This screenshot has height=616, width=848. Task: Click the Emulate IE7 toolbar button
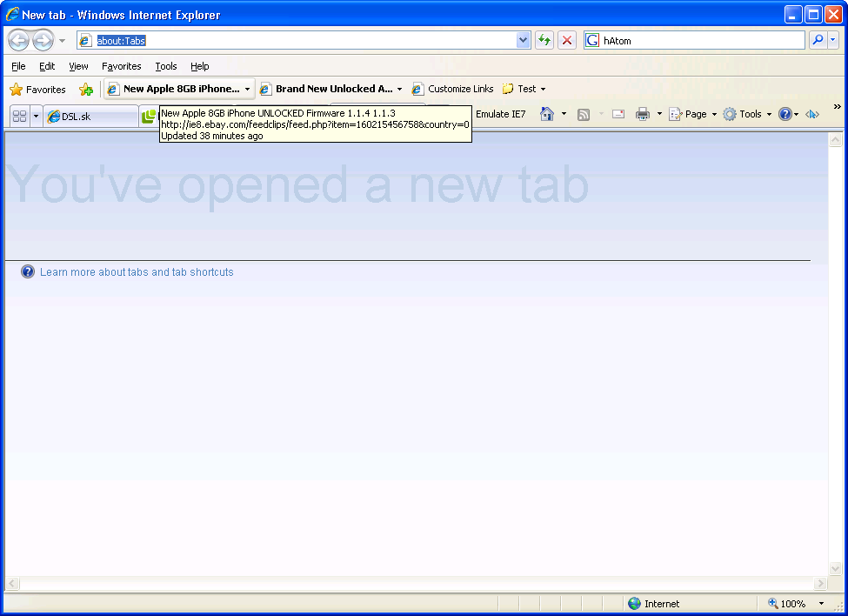500,114
